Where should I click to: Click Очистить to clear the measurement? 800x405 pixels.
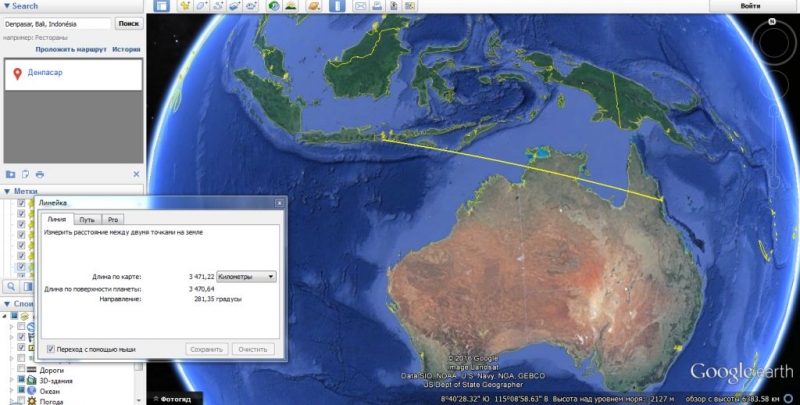pyautogui.click(x=253, y=349)
